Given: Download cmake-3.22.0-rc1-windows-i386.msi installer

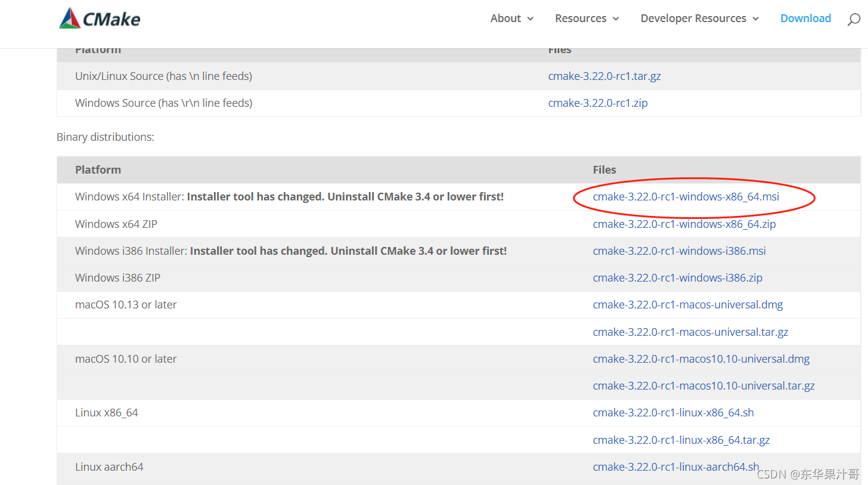Looking at the screenshot, I should (679, 251).
